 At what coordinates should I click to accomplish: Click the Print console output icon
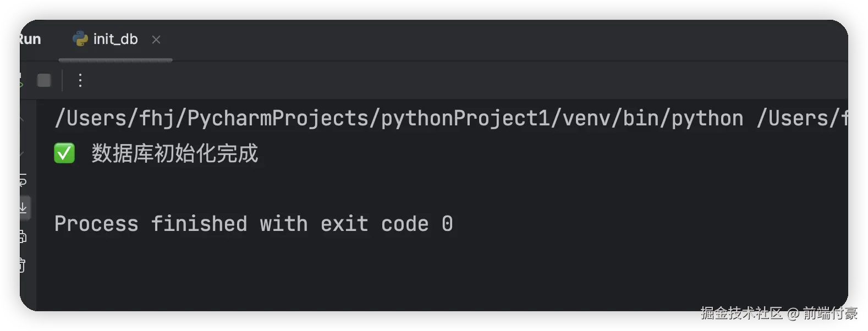pos(23,237)
